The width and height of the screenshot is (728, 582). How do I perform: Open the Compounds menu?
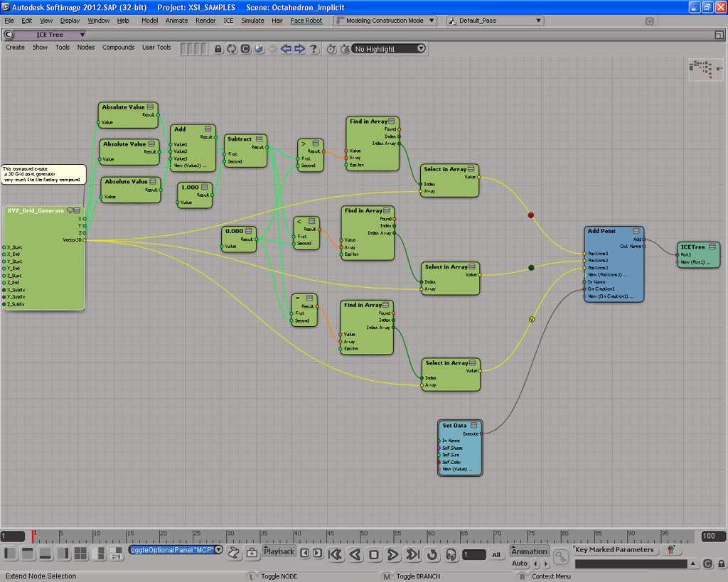pyautogui.click(x=118, y=48)
